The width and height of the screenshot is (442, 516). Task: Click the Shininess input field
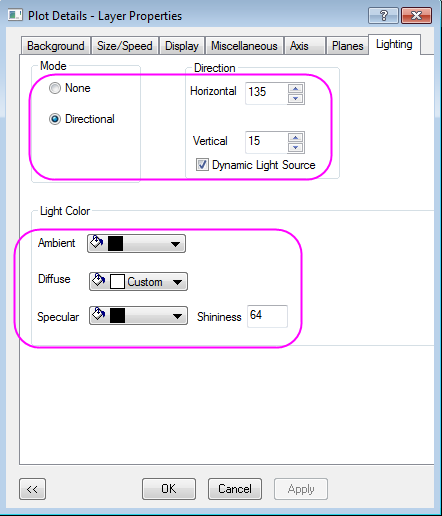[x=267, y=316]
